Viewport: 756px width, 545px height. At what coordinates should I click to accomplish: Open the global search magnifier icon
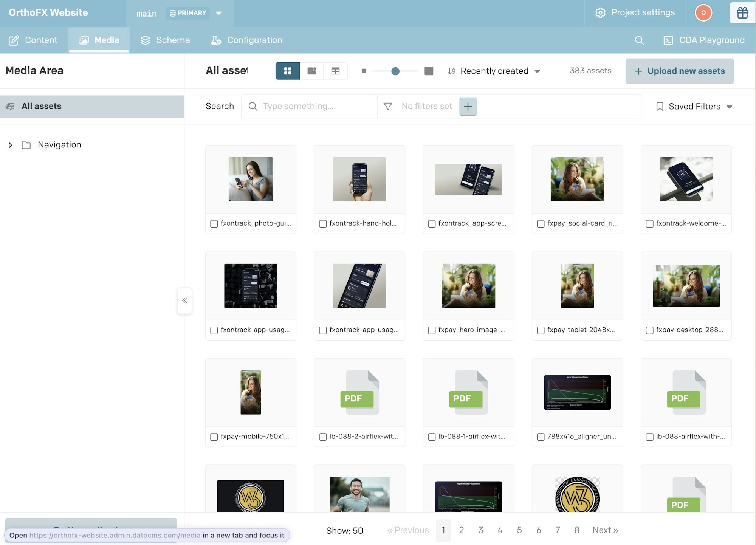click(639, 40)
